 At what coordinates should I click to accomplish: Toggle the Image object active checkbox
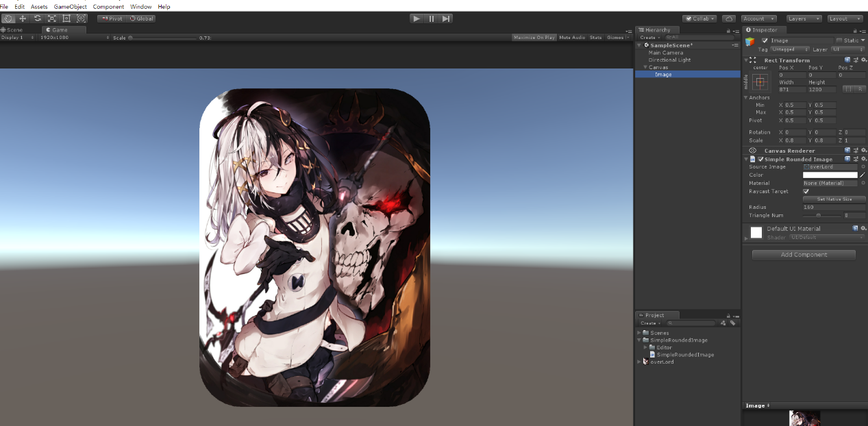[765, 40]
